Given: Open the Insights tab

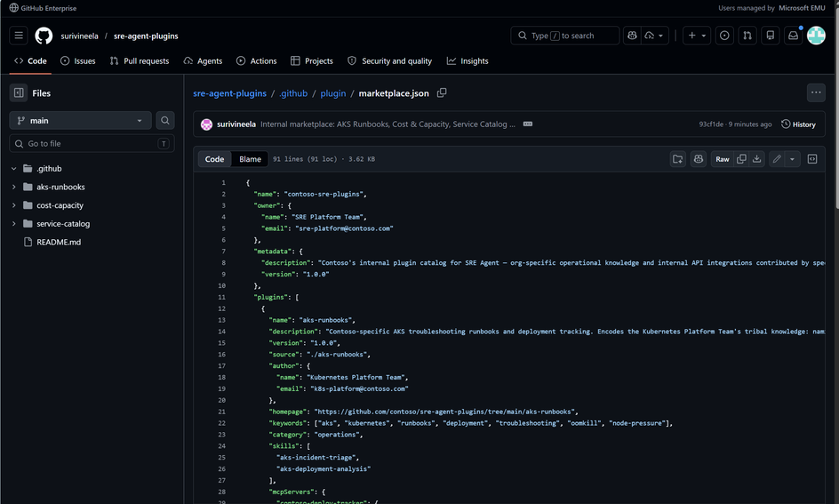Looking at the screenshot, I should 467,61.
